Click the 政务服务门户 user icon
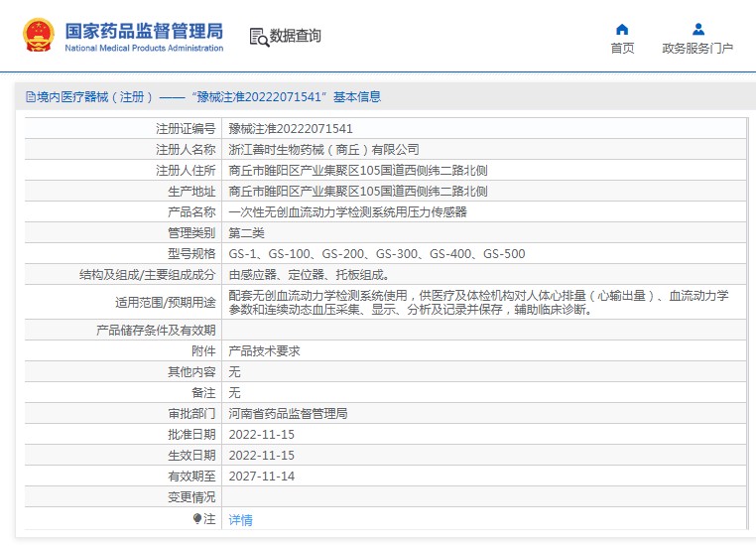The width and height of the screenshot is (756, 546). [697, 30]
